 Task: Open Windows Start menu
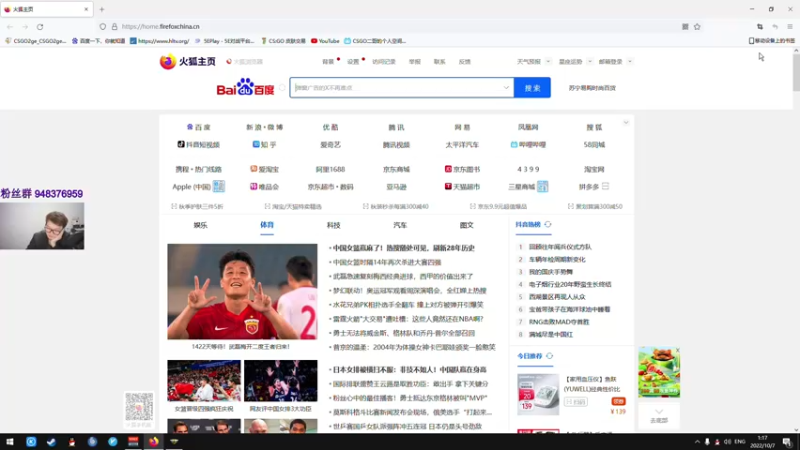10,442
